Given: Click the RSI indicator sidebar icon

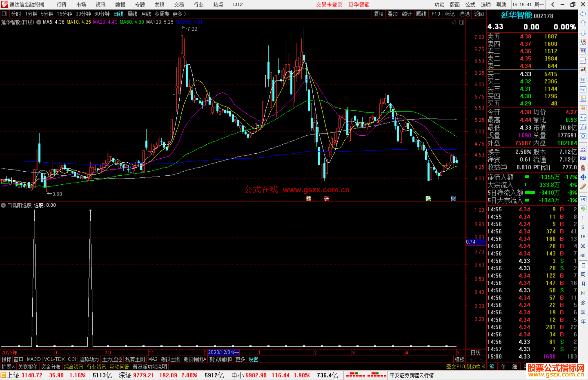Looking at the screenshot, I should pyautogui.click(x=583, y=158).
